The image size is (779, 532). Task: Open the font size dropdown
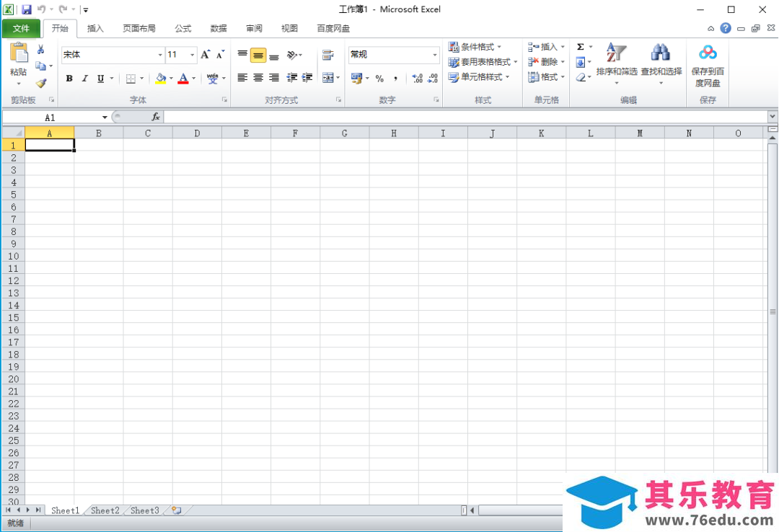pyautogui.click(x=193, y=55)
